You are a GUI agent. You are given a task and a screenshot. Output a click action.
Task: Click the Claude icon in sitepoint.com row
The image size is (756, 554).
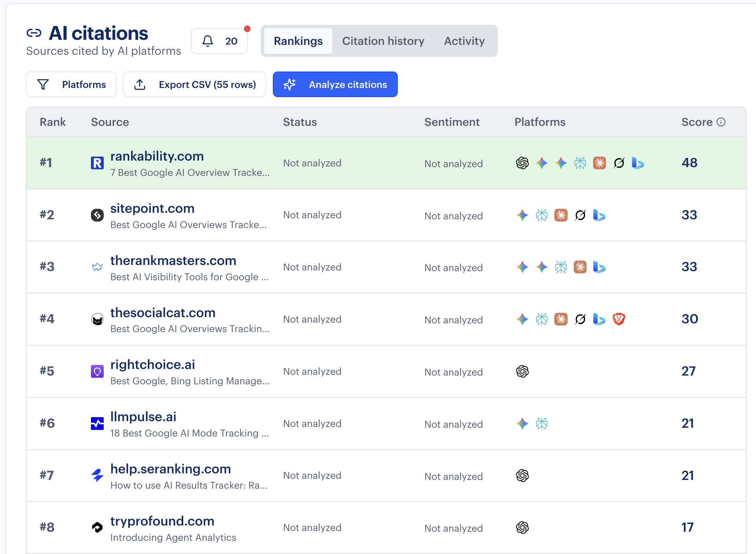(x=561, y=215)
